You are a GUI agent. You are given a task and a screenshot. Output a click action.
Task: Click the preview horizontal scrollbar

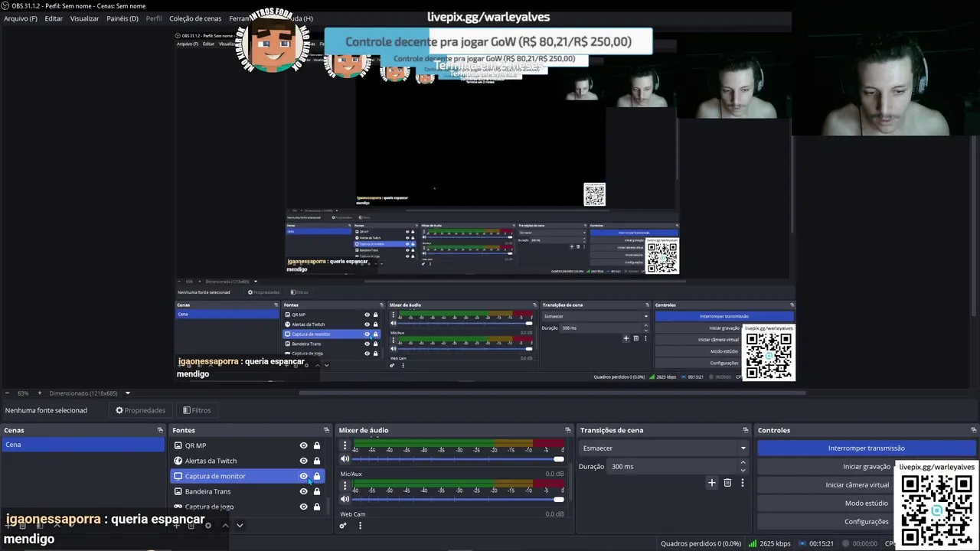(x=551, y=393)
